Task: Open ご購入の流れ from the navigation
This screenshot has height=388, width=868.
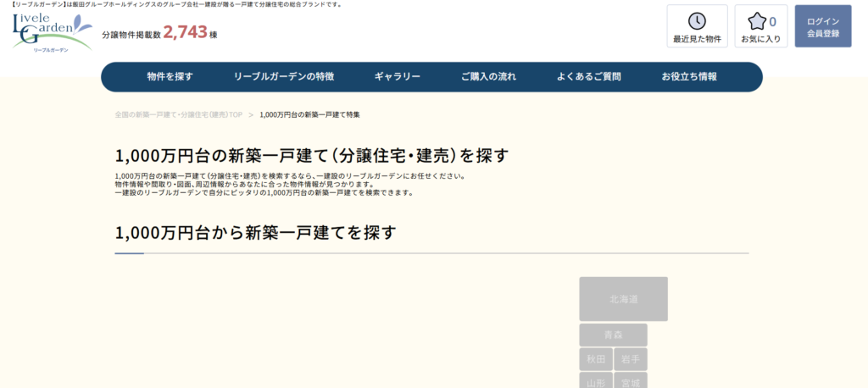Action: point(488,77)
